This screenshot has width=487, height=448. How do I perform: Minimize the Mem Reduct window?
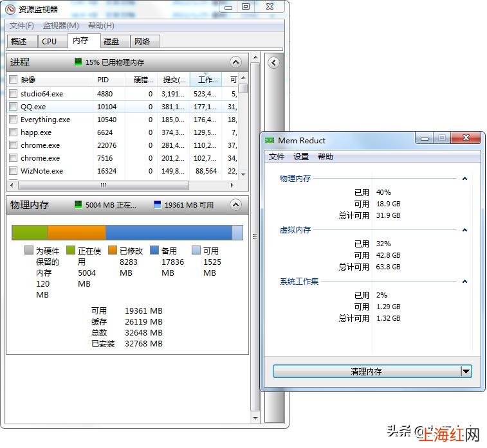coord(425,138)
